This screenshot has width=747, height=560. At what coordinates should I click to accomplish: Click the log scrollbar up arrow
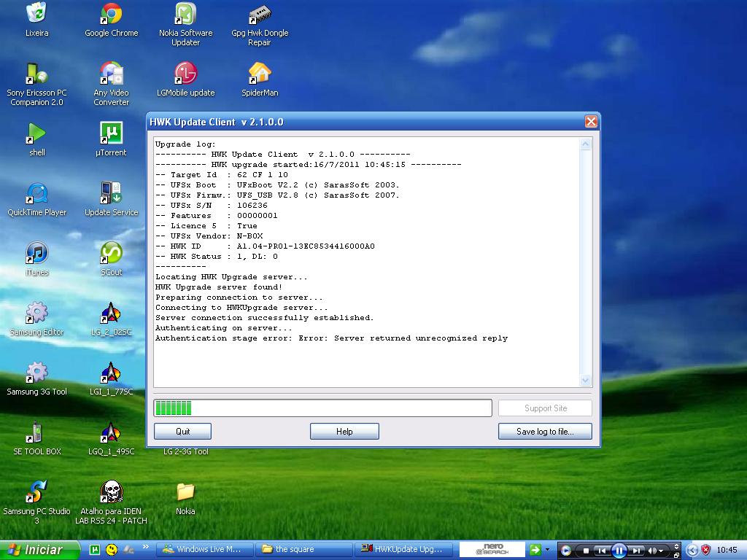click(x=586, y=144)
